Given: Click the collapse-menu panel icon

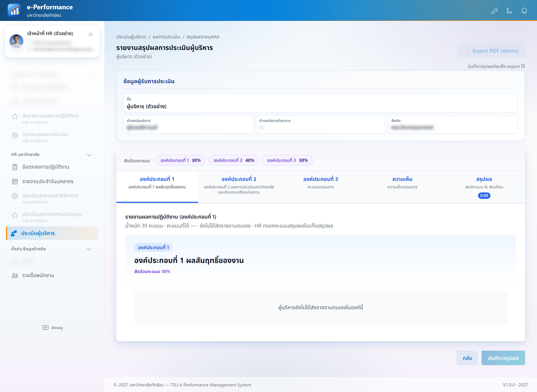Looking at the screenshot, I should coord(45,327).
